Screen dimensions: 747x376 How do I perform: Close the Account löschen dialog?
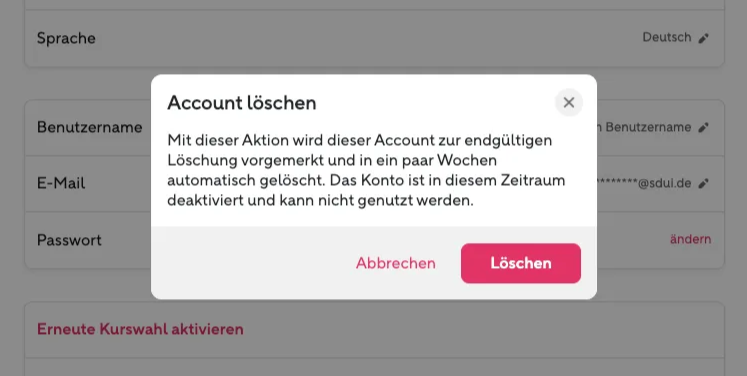568,102
